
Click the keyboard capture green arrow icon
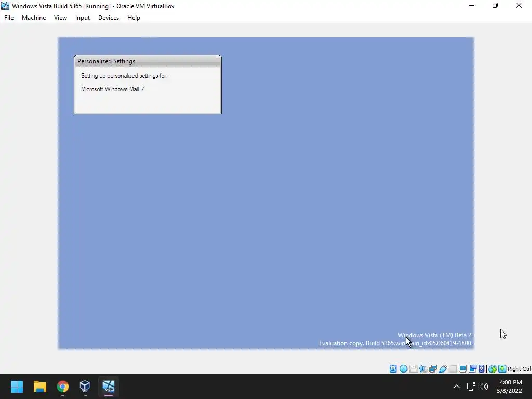click(x=502, y=369)
